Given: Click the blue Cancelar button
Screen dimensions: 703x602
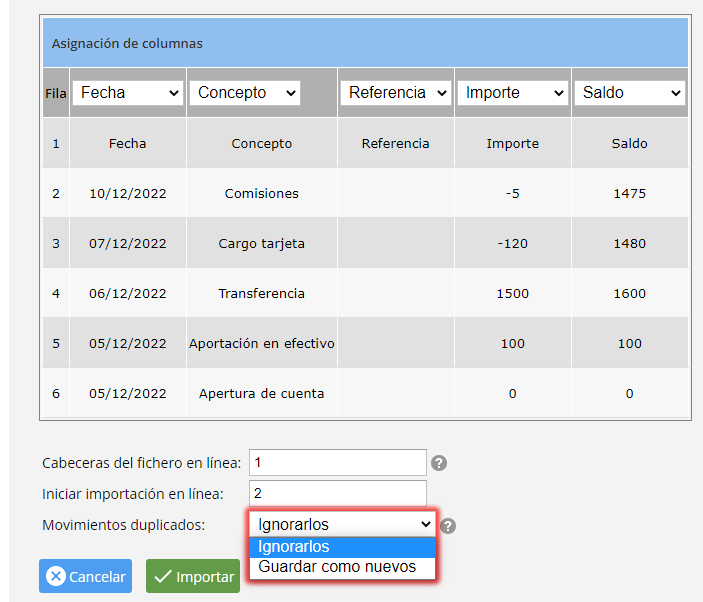Looking at the screenshot, I should coord(85,576).
